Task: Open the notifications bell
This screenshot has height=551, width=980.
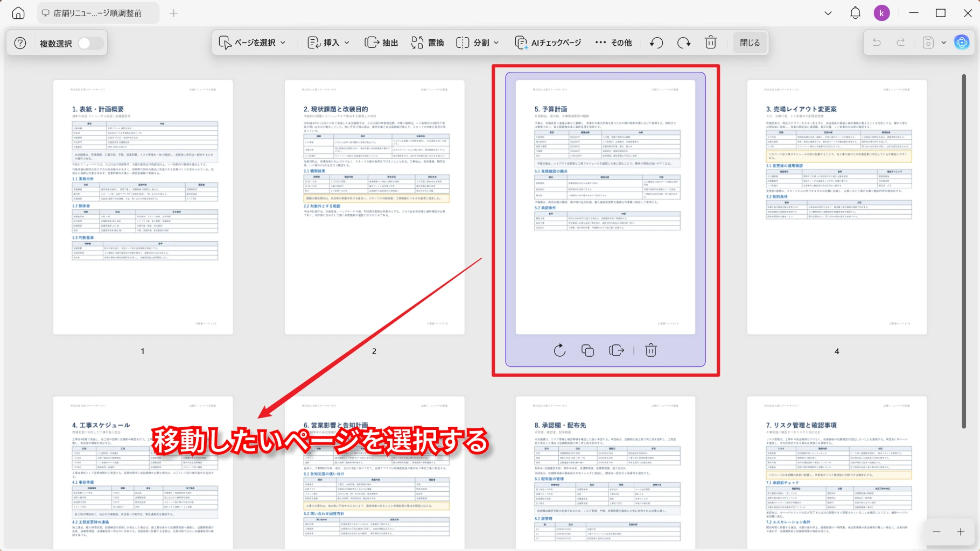Action: click(x=855, y=13)
